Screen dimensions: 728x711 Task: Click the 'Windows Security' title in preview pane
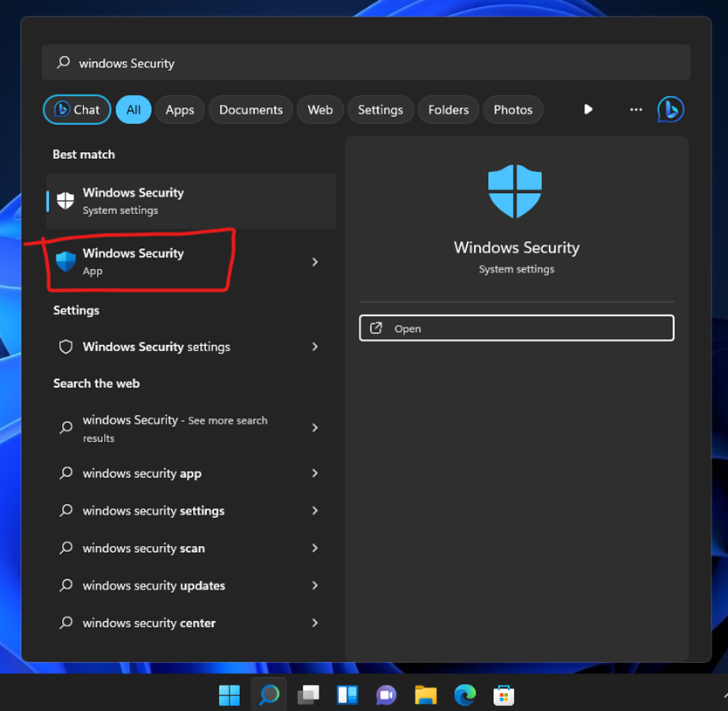click(x=516, y=248)
